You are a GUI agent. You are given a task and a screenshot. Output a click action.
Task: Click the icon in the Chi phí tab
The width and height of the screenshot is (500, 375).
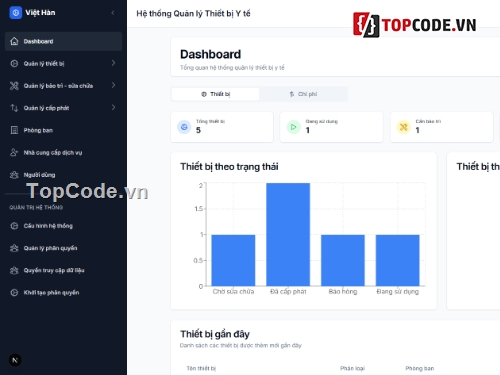click(292, 94)
